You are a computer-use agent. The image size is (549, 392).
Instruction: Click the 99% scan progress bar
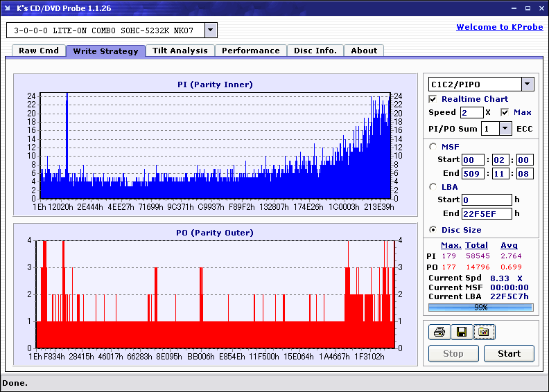point(480,307)
